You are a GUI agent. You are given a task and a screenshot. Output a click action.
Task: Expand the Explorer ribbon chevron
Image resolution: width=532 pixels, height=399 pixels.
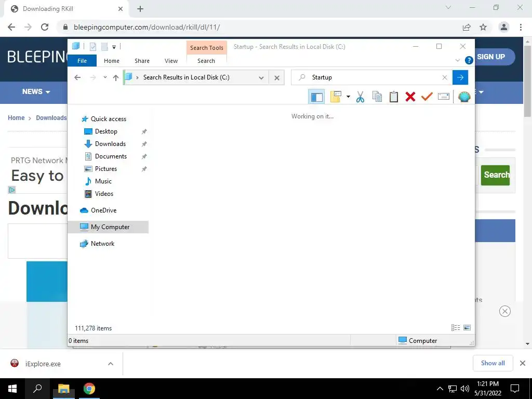coord(457,60)
